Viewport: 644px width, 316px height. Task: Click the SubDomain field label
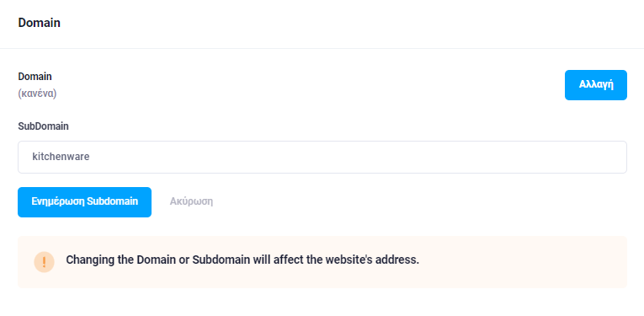pos(43,126)
